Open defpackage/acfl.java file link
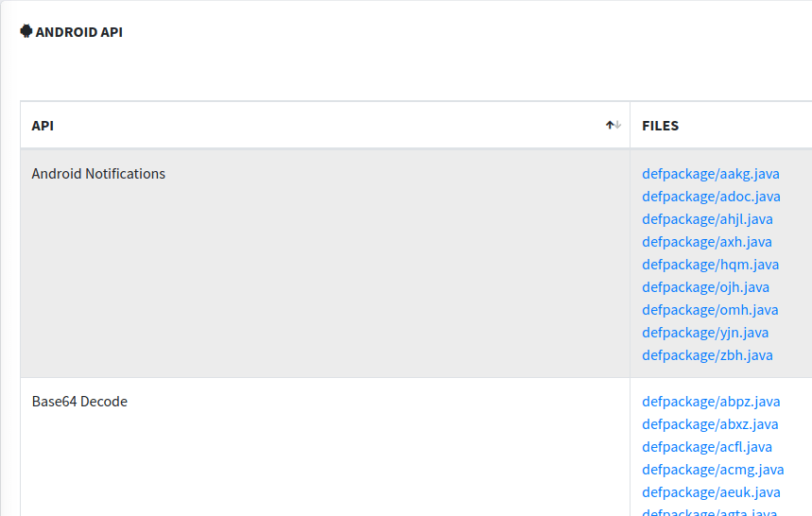 click(x=707, y=447)
